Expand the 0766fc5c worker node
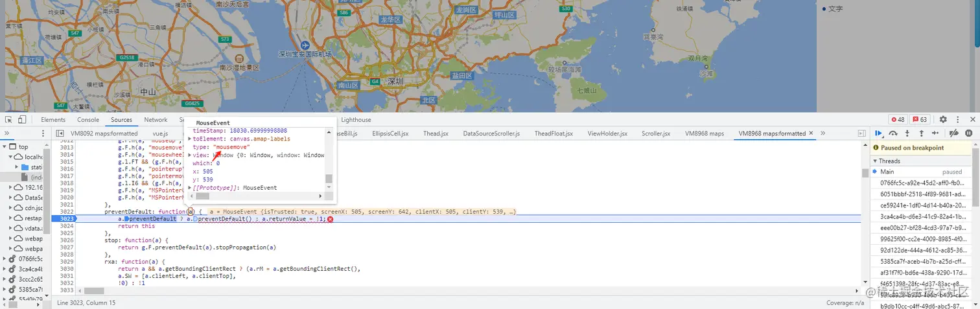This screenshot has width=980, height=309. (x=5, y=258)
